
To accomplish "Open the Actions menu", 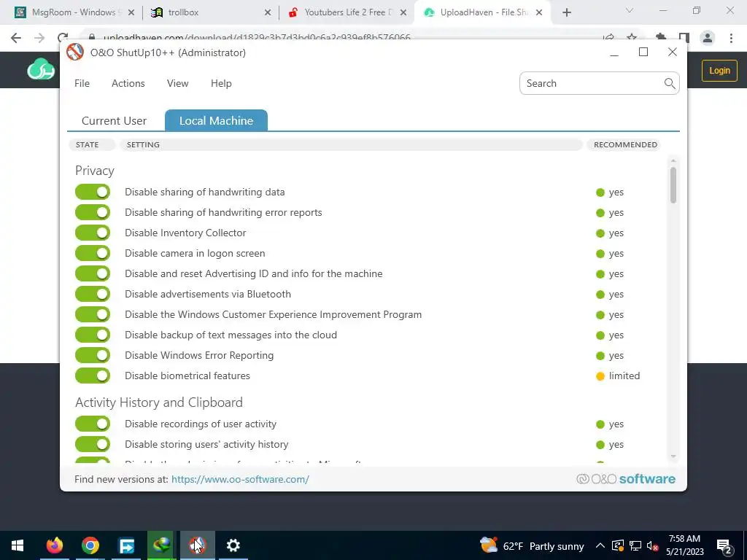I will point(128,83).
